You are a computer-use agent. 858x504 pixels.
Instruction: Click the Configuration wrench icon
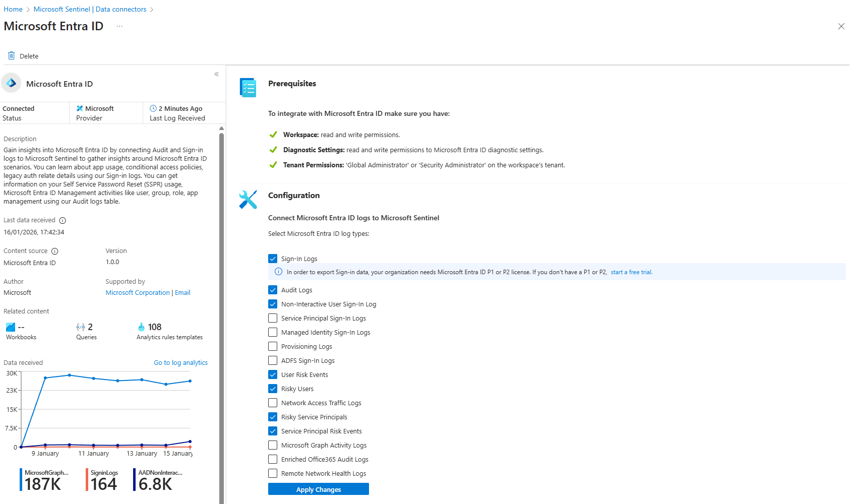click(248, 200)
